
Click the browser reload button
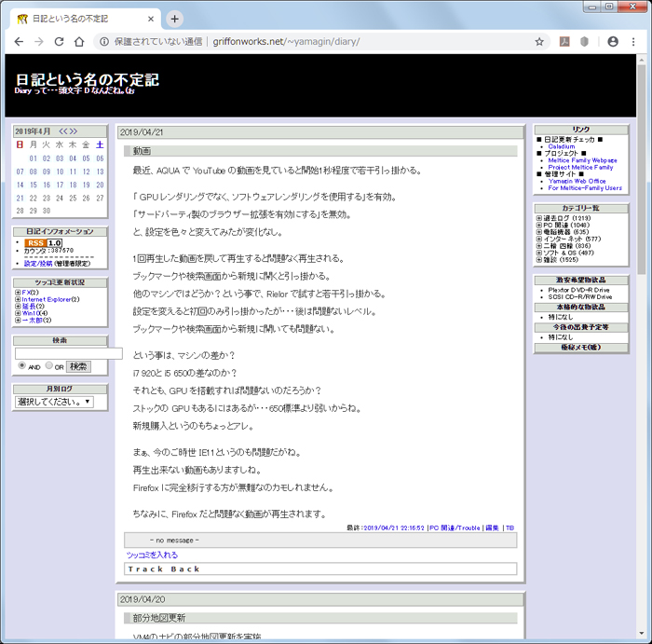pyautogui.click(x=59, y=42)
